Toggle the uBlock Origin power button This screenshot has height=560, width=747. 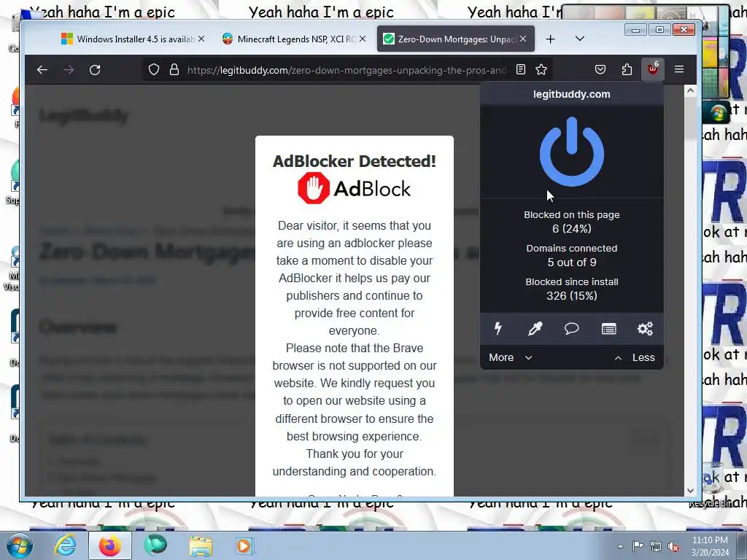[x=572, y=152]
